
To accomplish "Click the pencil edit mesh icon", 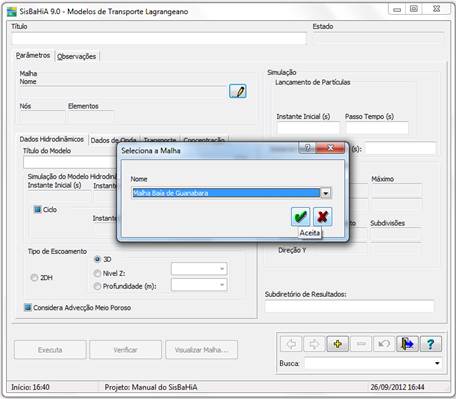I will [x=238, y=91].
